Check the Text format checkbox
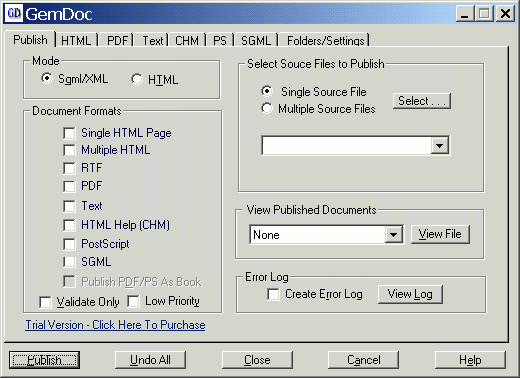 (69, 206)
